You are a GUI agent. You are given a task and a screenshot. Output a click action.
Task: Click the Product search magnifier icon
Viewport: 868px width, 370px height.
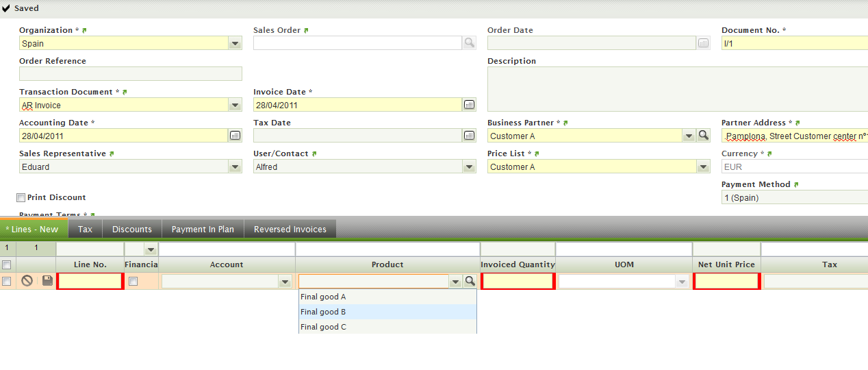point(470,281)
